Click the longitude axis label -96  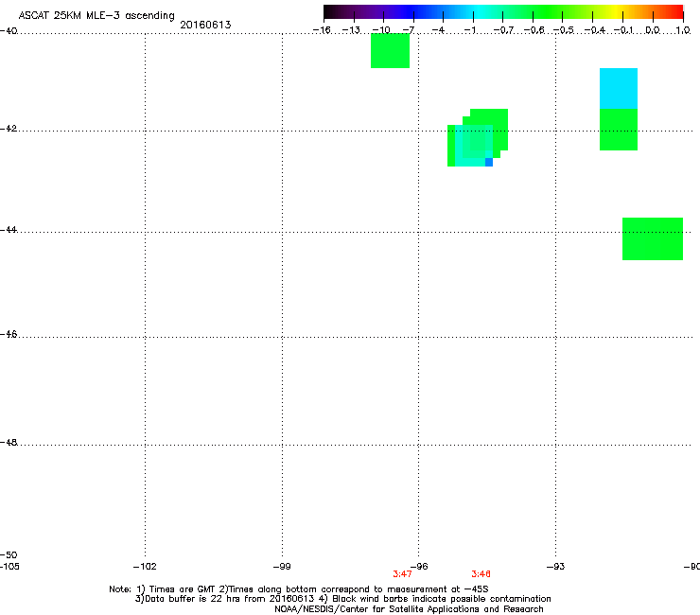(419, 567)
